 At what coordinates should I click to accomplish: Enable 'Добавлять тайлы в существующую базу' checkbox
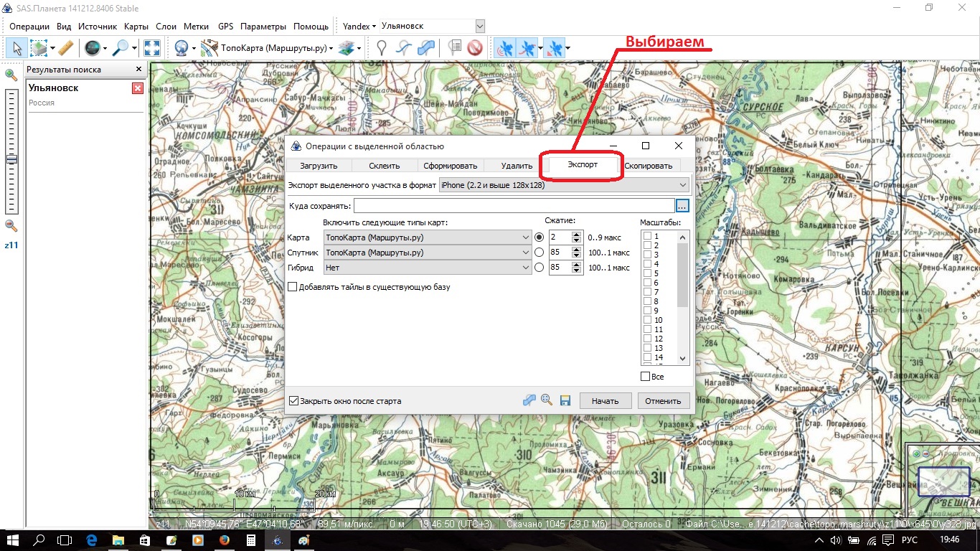click(x=293, y=287)
